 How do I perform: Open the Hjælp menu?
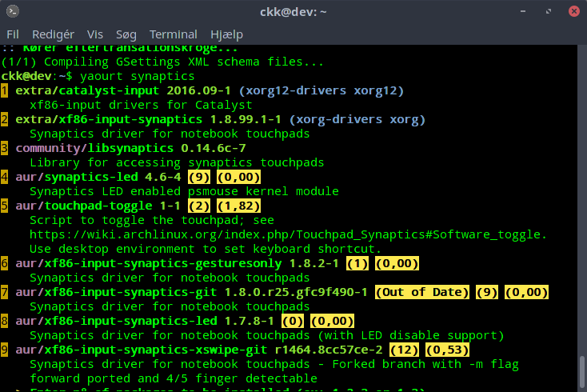(x=226, y=35)
